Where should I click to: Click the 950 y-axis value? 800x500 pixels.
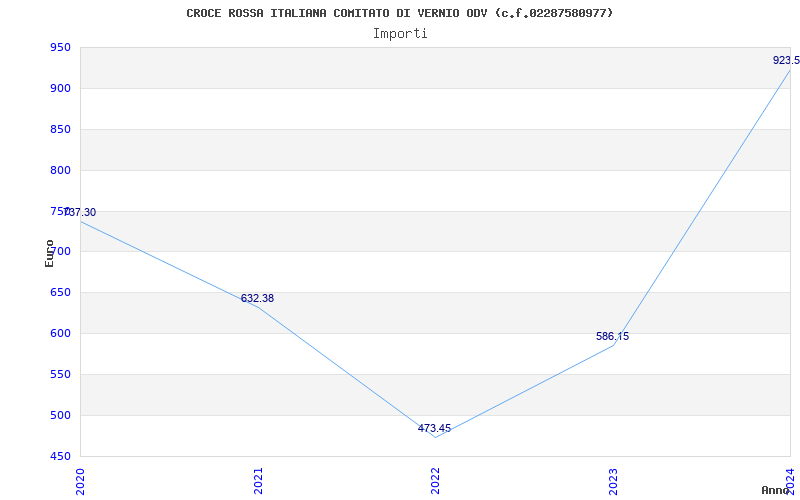pos(60,48)
